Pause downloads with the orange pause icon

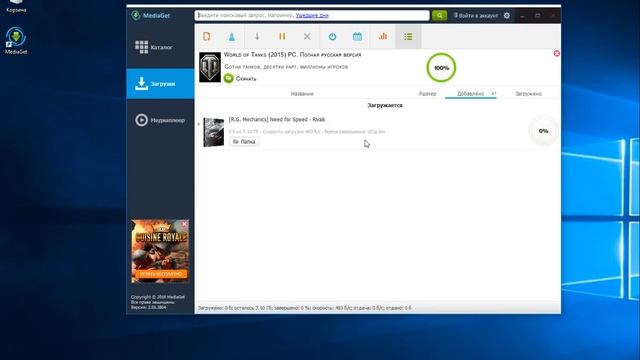pos(282,36)
